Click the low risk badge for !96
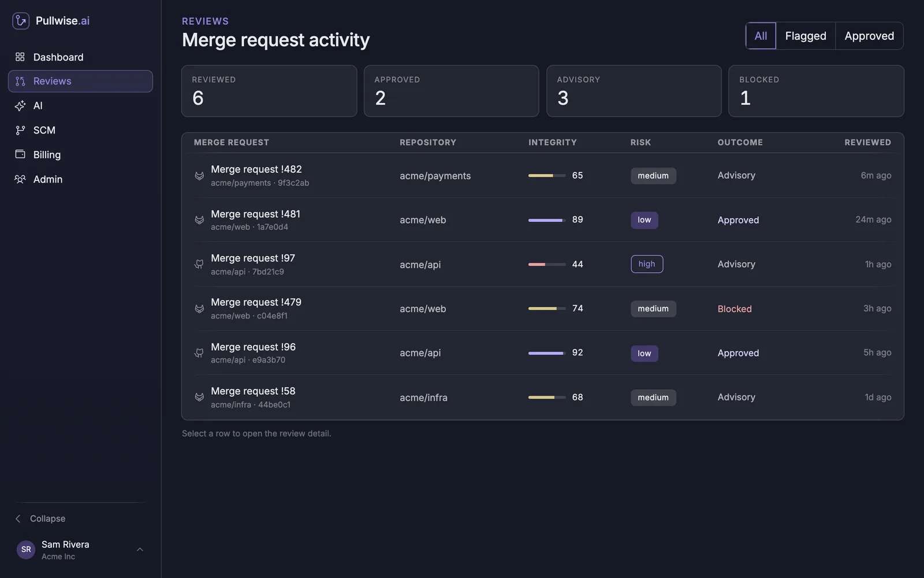The width and height of the screenshot is (924, 578). click(x=644, y=353)
